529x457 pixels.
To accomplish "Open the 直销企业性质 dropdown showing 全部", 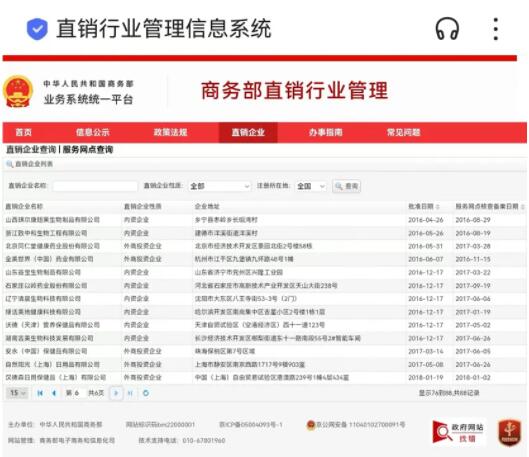I will (219, 186).
